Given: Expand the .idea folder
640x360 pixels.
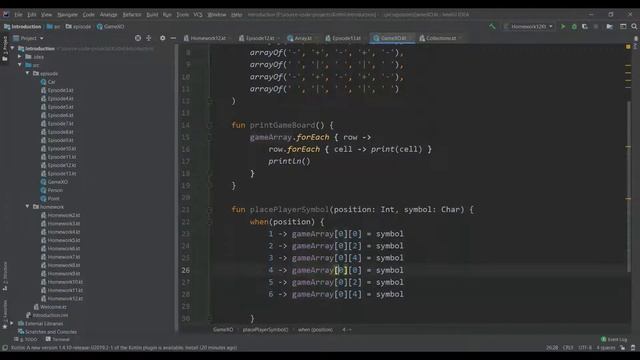Looking at the screenshot, I should tap(20, 57).
